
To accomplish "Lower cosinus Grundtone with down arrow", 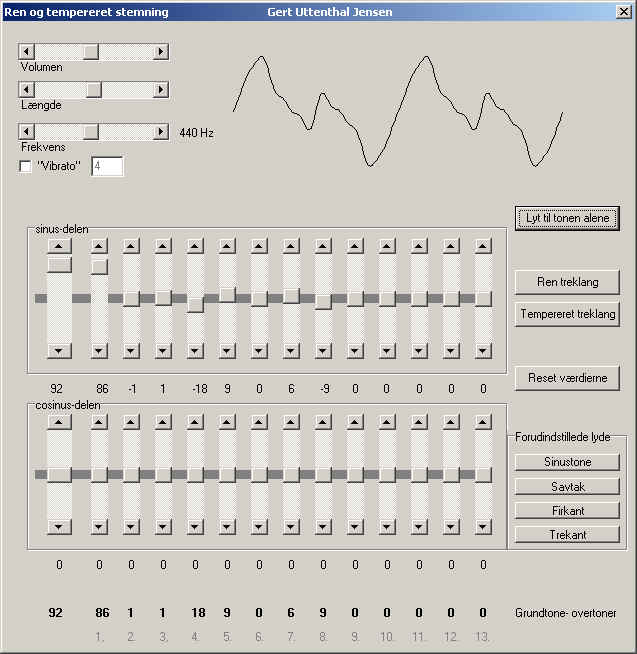I will click(59, 527).
